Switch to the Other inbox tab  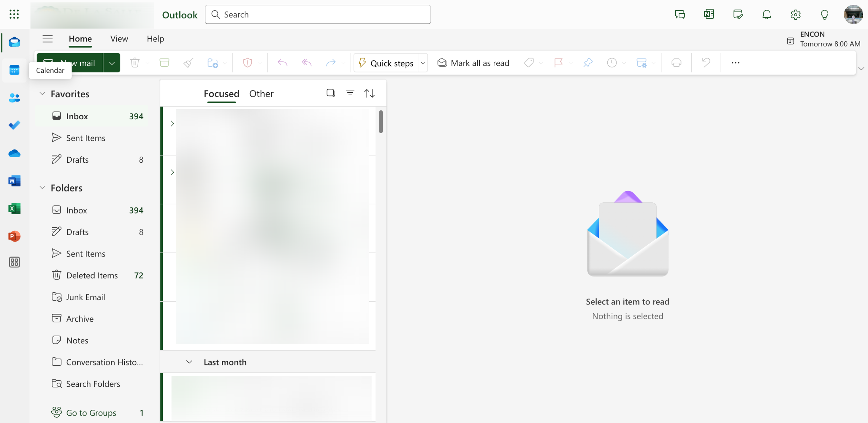[x=261, y=94]
